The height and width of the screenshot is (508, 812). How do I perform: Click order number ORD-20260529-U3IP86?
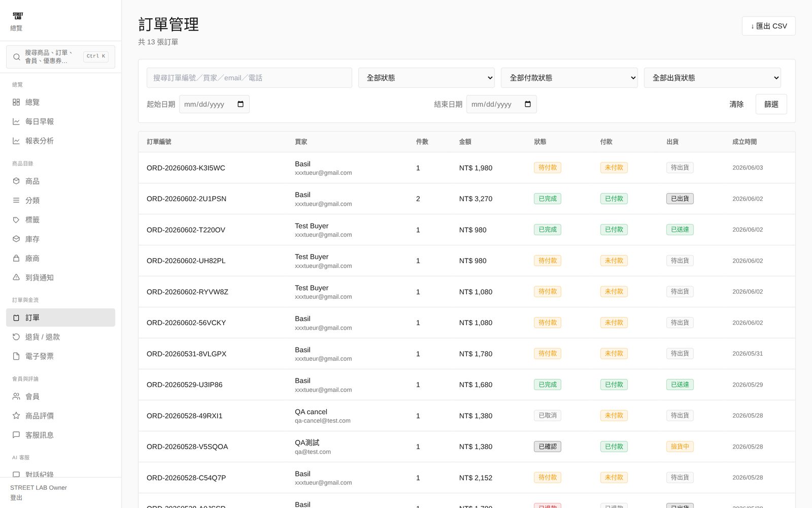184,385
